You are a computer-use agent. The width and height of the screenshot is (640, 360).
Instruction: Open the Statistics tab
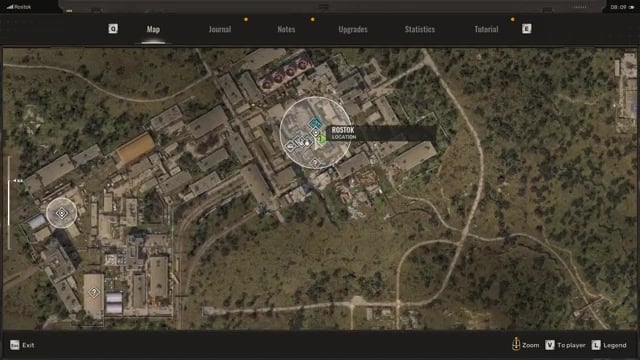[420, 29]
